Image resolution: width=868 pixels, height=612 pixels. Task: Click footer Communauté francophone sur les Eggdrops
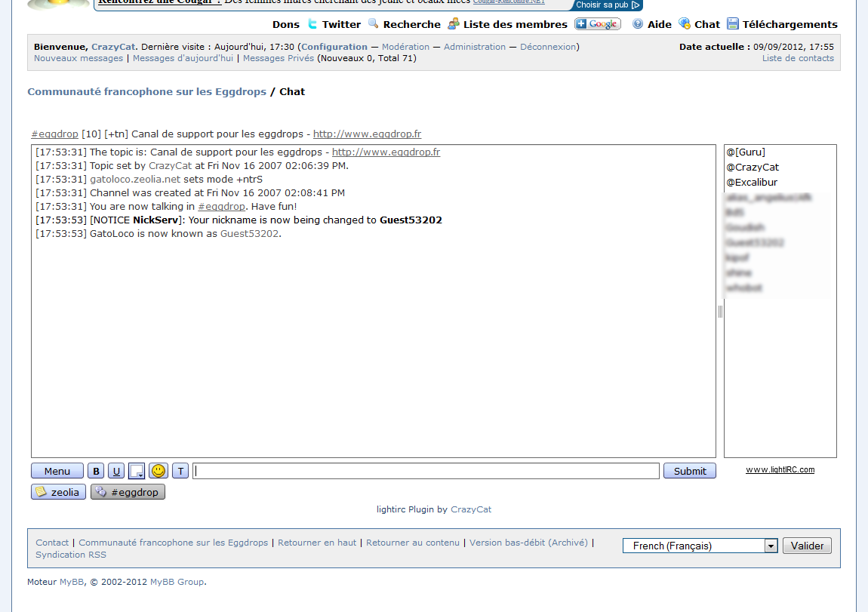coord(174,543)
